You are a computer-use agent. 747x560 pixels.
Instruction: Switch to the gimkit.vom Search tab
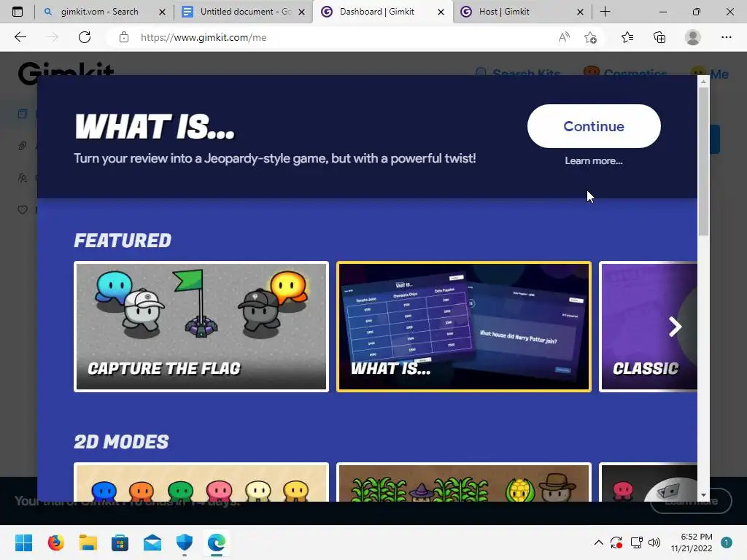click(99, 12)
